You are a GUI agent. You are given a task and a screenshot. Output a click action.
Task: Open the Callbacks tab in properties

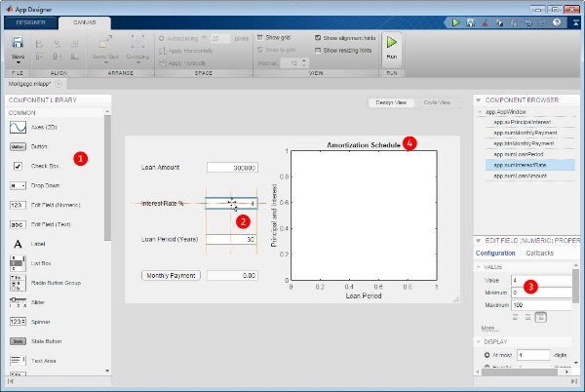[543, 252]
